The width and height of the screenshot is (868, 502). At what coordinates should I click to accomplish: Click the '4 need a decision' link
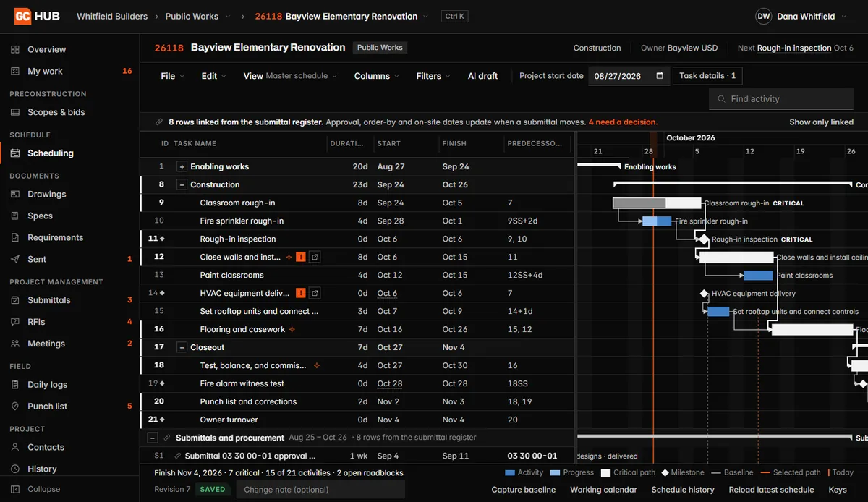point(623,122)
